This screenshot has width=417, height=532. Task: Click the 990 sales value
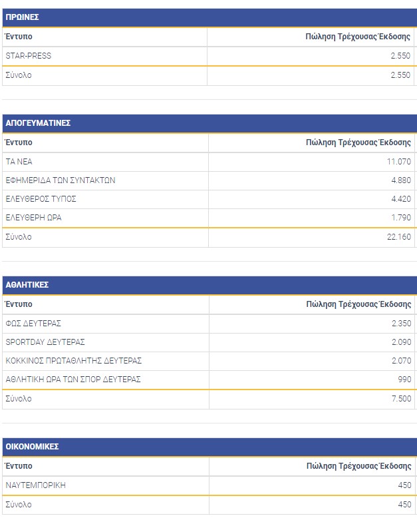pyautogui.click(x=405, y=380)
